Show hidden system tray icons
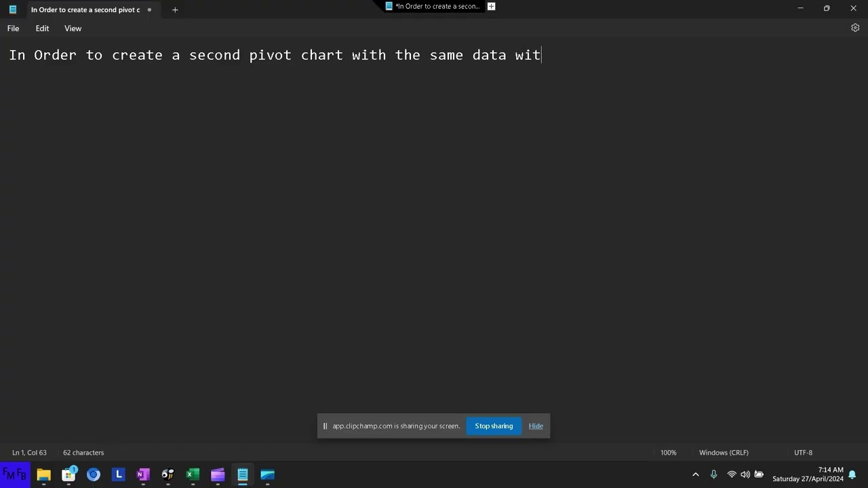The image size is (868, 488). pos(695,474)
